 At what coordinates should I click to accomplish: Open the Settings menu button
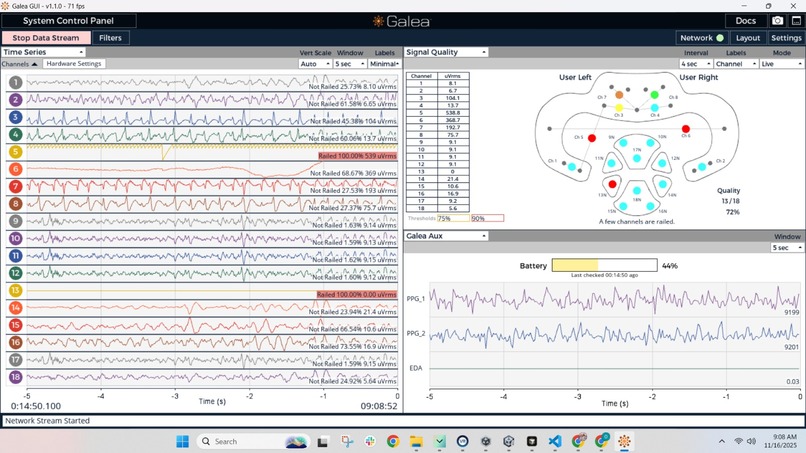(786, 38)
